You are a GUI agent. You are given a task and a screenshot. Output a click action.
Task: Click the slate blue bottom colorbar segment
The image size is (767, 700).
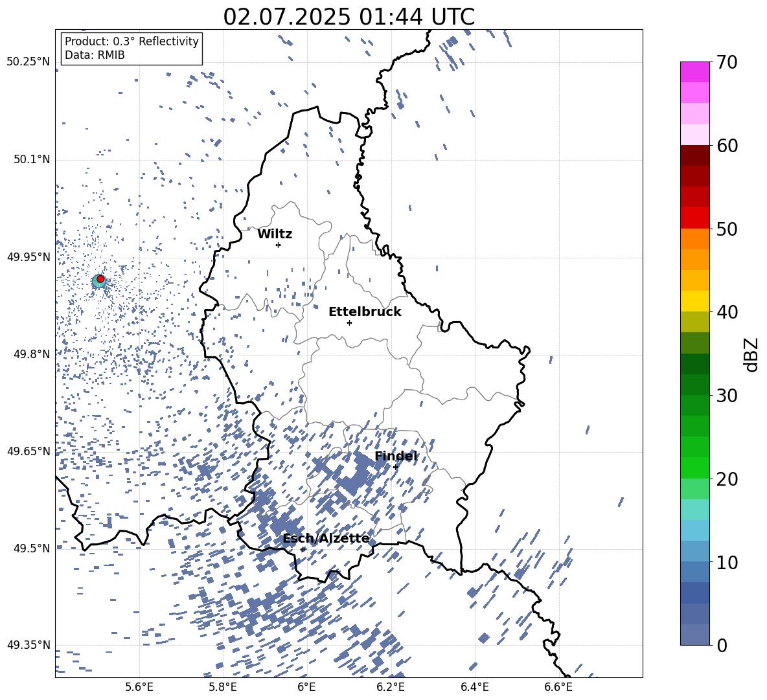pos(694,635)
